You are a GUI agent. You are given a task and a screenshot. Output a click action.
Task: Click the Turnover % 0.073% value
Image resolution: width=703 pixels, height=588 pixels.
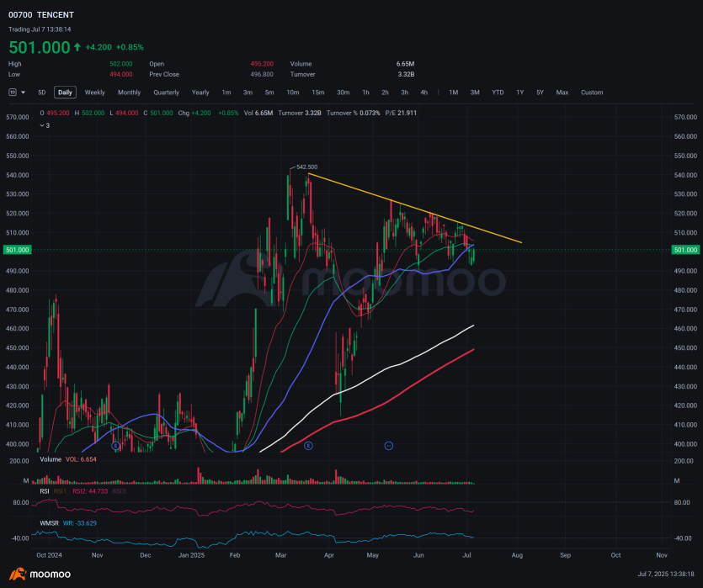354,113
